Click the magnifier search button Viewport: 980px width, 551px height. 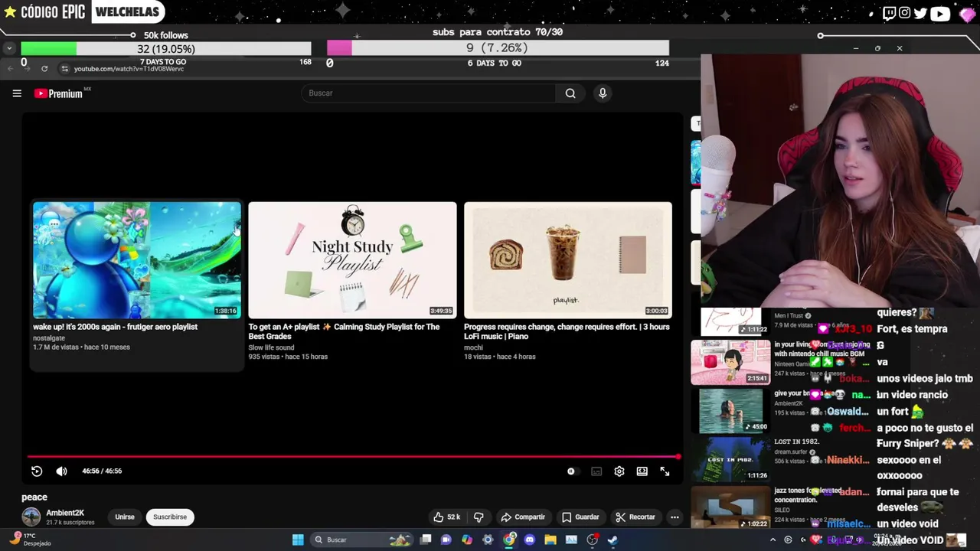[570, 93]
